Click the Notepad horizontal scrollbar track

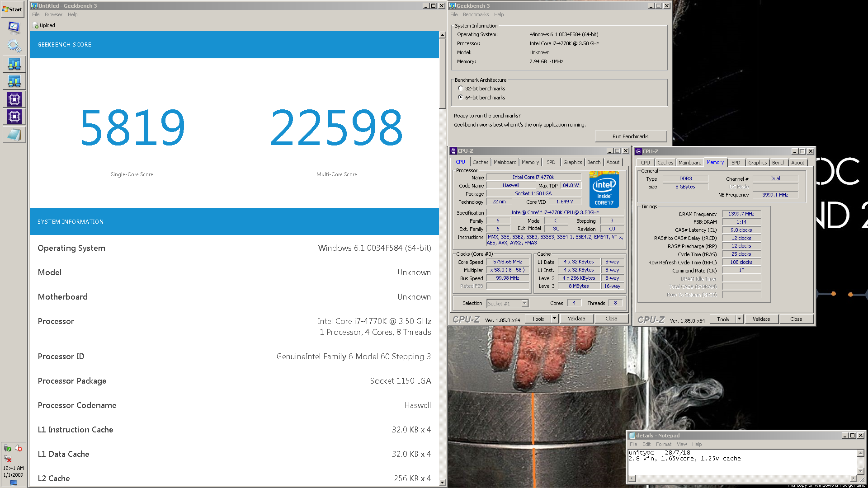click(742, 479)
